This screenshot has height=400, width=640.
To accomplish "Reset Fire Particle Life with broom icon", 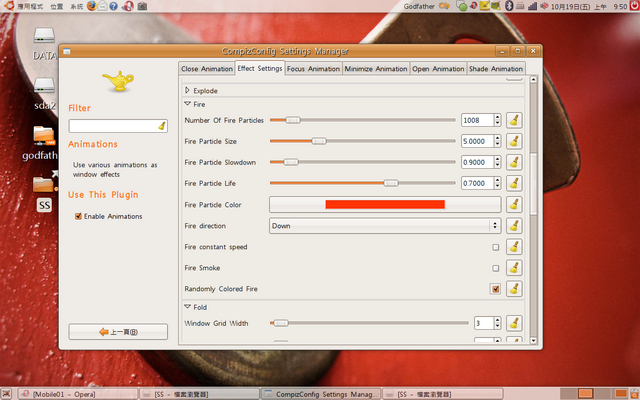I will tap(514, 183).
